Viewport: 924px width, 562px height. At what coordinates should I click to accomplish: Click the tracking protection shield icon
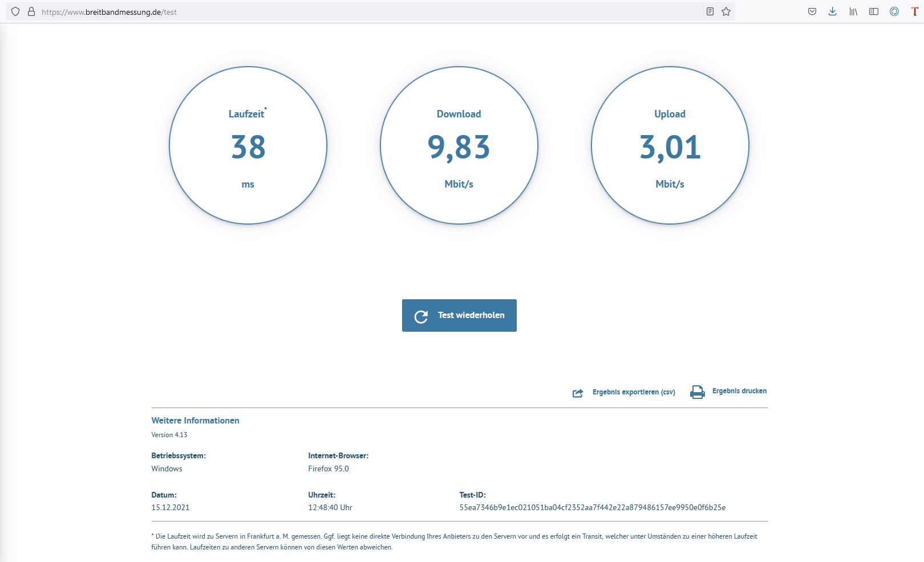click(x=15, y=11)
